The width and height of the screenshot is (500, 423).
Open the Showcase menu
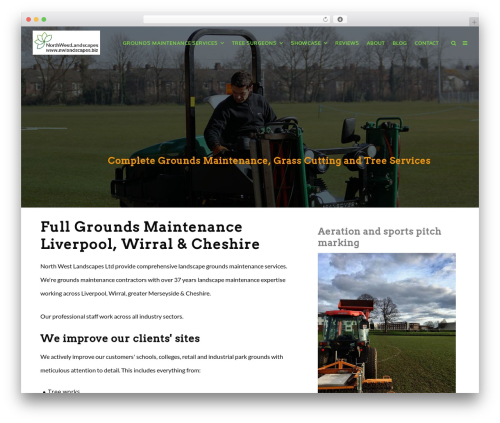coord(306,43)
